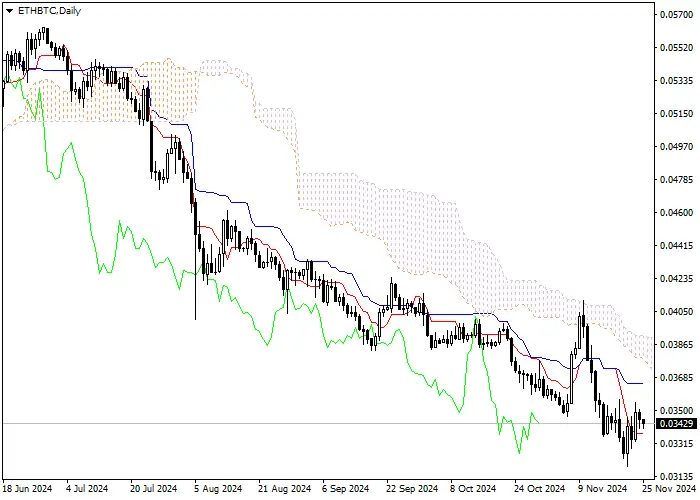
Task: Click the 4 Jul 2024 date label
Action: (x=87, y=489)
